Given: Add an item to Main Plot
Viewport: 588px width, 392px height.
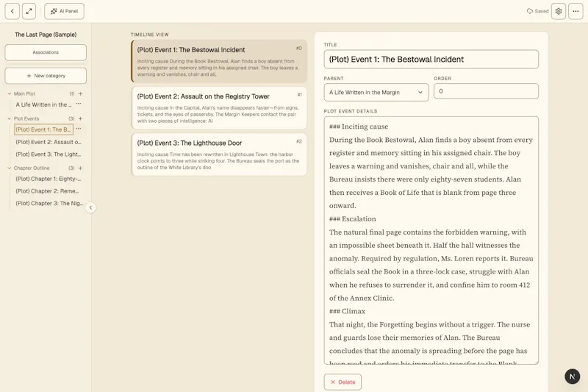Looking at the screenshot, I should pyautogui.click(x=80, y=94).
